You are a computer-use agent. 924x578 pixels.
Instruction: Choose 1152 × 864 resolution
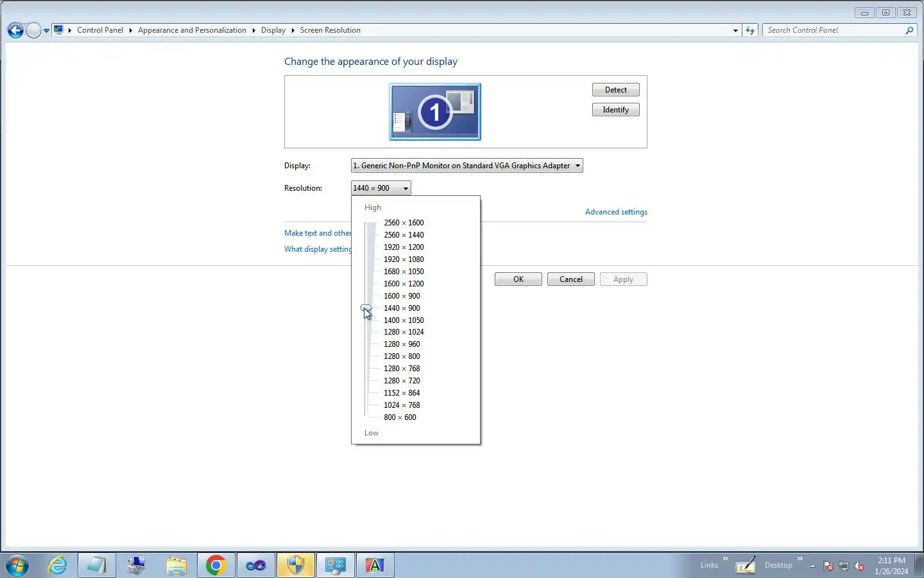click(x=402, y=393)
